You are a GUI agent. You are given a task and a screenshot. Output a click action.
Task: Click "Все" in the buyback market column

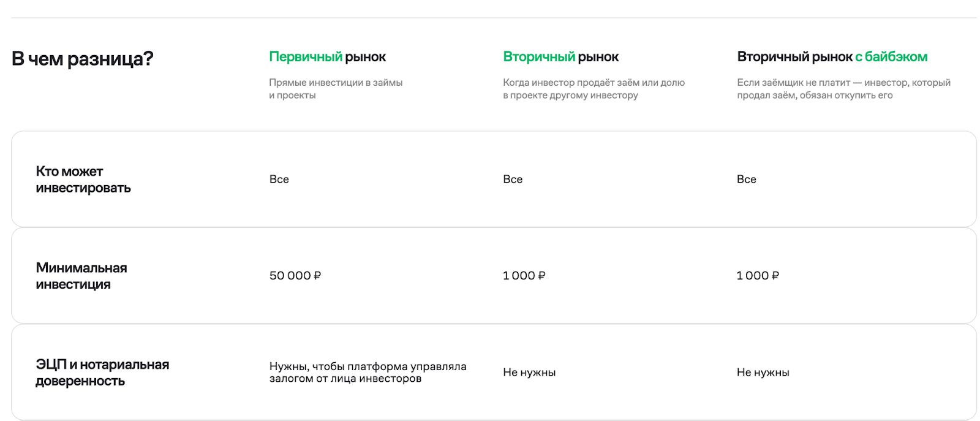coord(747,180)
